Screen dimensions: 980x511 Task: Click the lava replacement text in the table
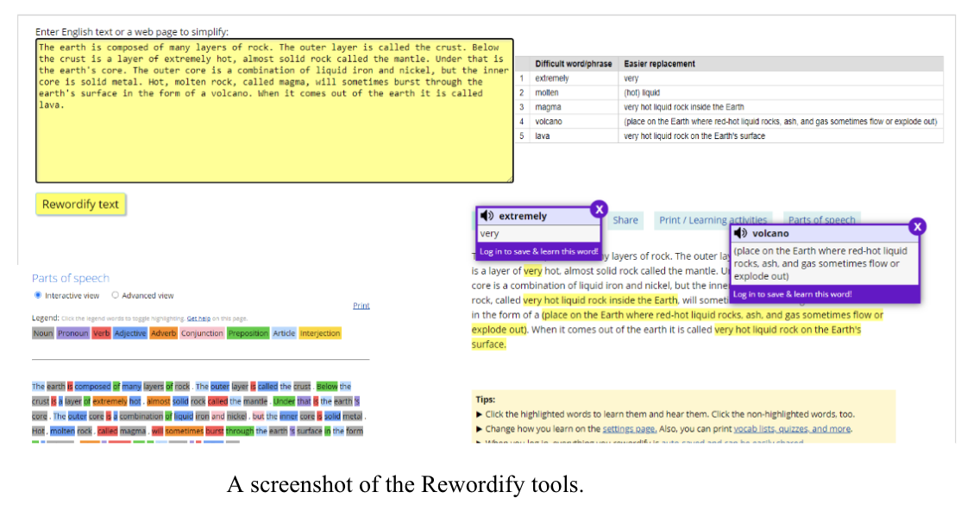click(x=694, y=136)
